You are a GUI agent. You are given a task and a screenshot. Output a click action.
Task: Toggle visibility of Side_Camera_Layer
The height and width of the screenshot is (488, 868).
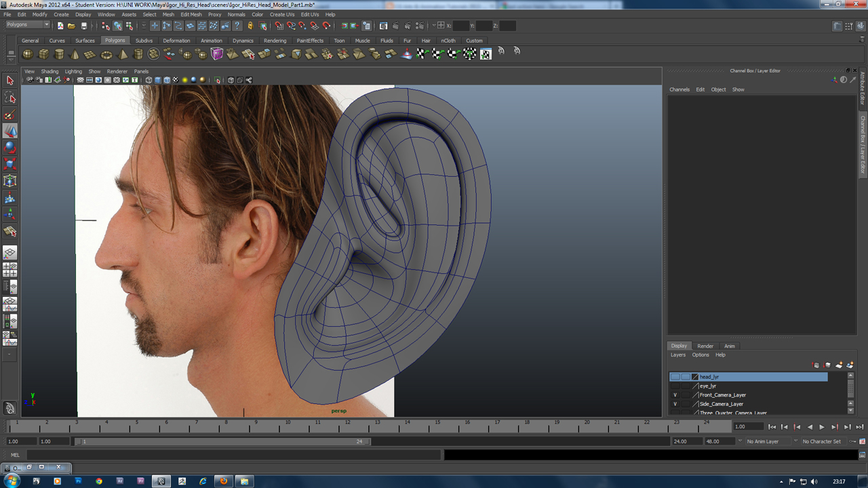click(675, 404)
